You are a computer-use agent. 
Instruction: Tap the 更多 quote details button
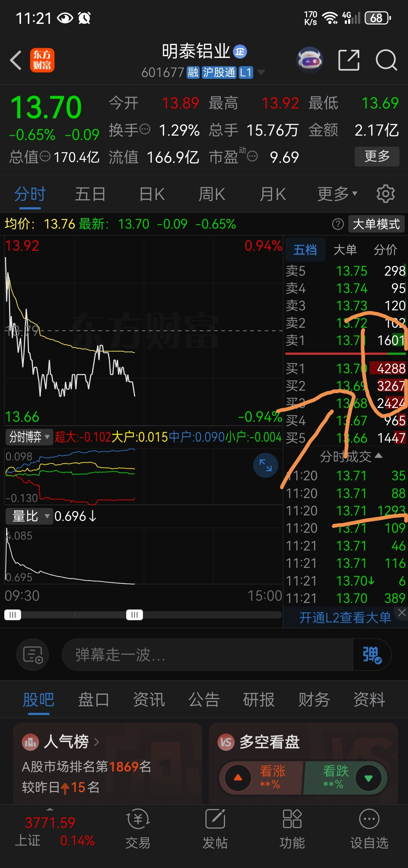(377, 156)
